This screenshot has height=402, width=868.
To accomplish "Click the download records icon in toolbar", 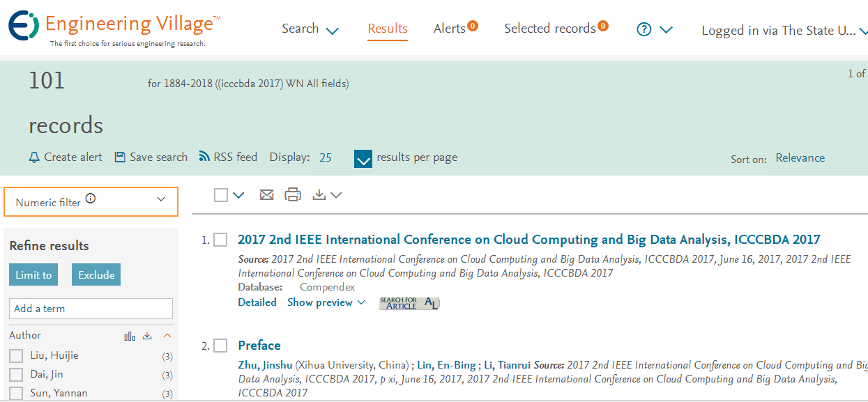I will (x=319, y=195).
